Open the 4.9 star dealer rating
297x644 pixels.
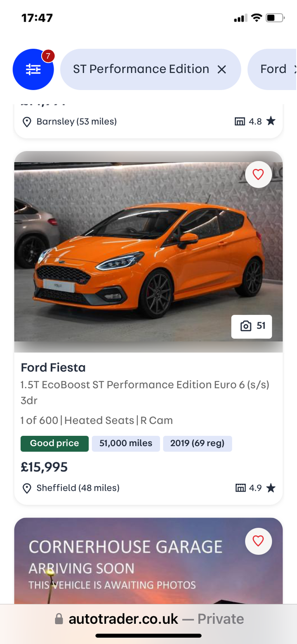click(x=255, y=488)
